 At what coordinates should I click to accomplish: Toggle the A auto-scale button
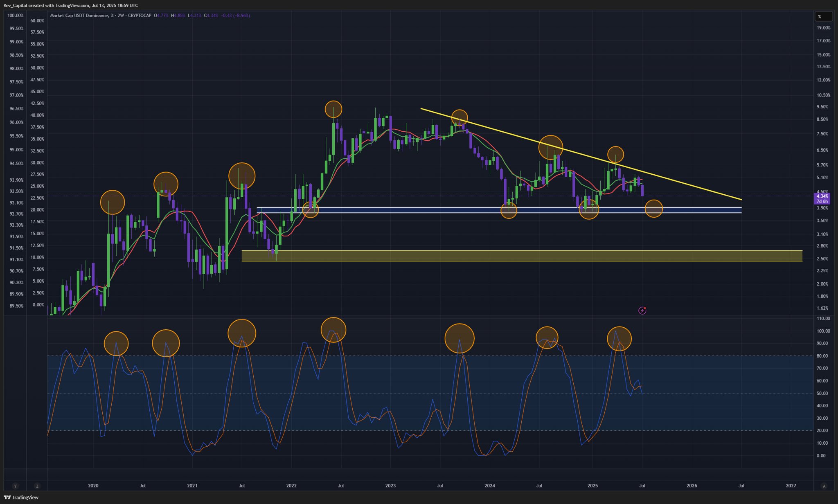[824, 486]
